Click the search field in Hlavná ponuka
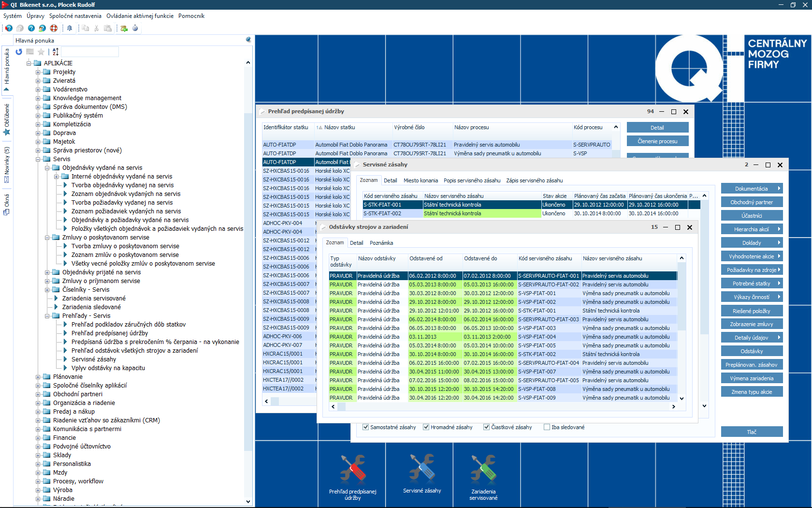 tap(90, 52)
